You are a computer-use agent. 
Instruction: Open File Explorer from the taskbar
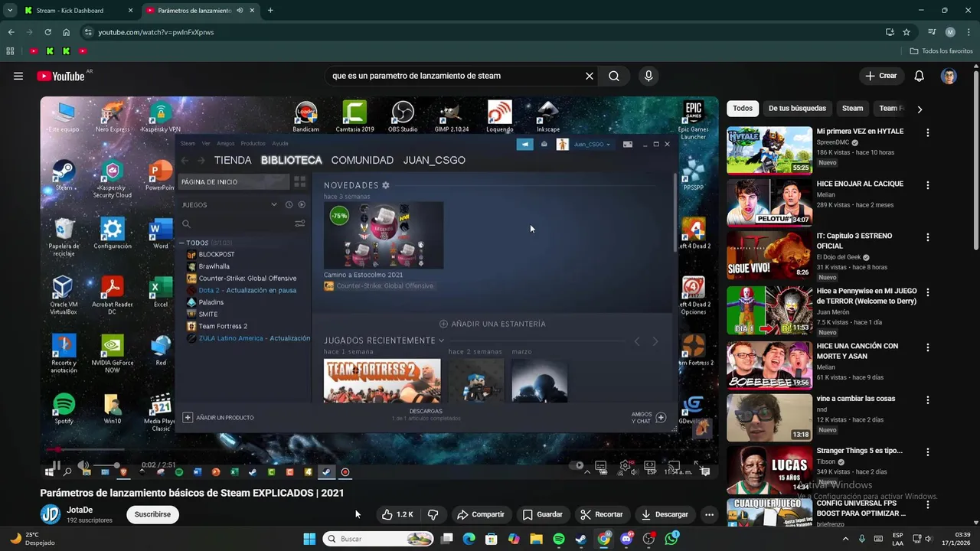pyautogui.click(x=536, y=539)
